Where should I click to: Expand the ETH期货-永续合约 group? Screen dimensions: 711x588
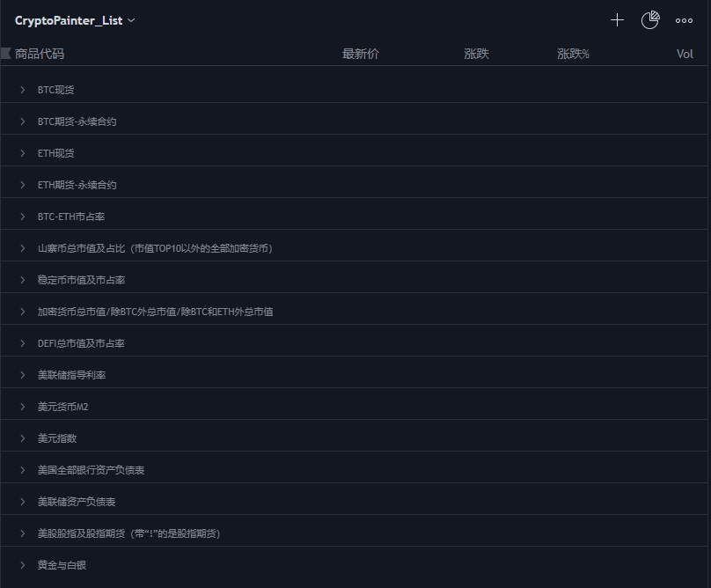click(x=23, y=185)
